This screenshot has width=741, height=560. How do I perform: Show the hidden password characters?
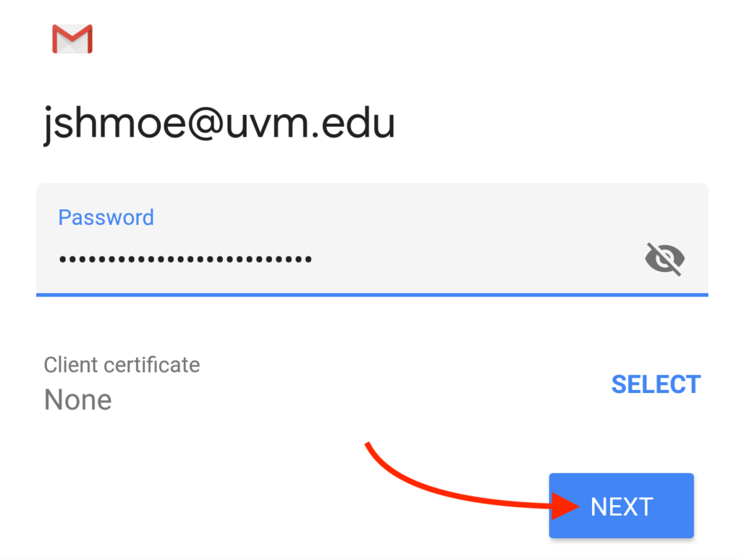tap(664, 260)
